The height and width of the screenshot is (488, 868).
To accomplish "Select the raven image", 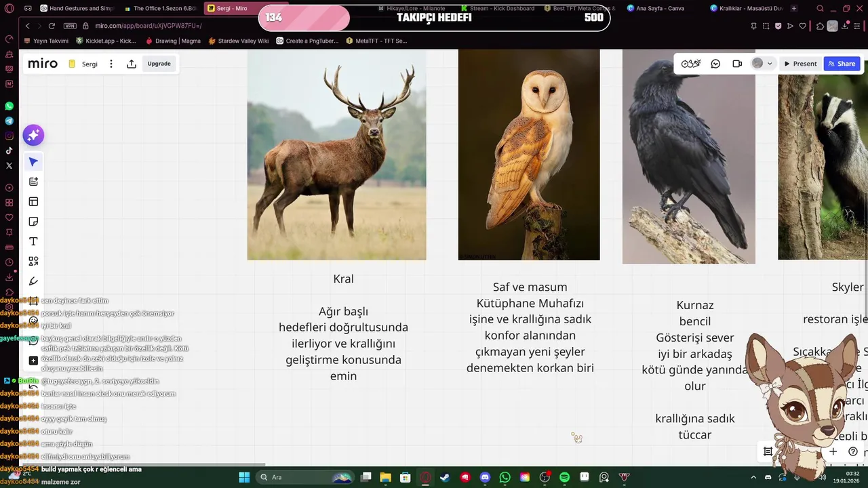I will [x=689, y=156].
